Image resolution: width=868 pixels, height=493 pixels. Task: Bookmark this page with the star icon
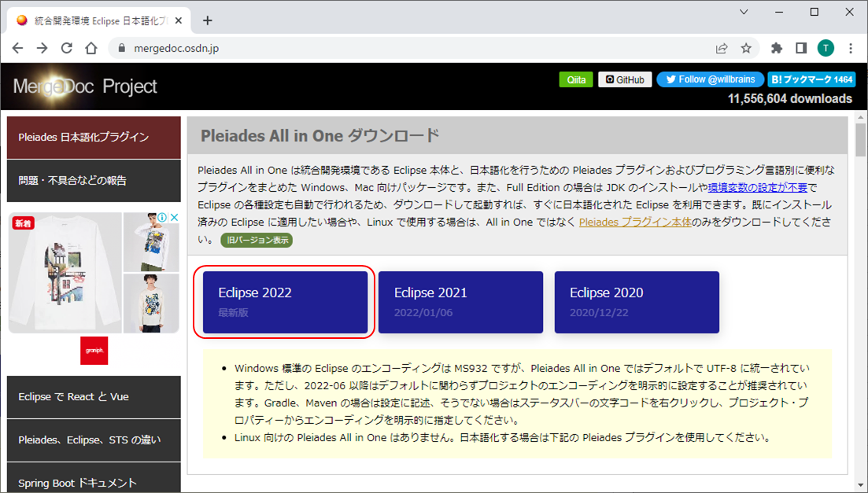point(745,47)
